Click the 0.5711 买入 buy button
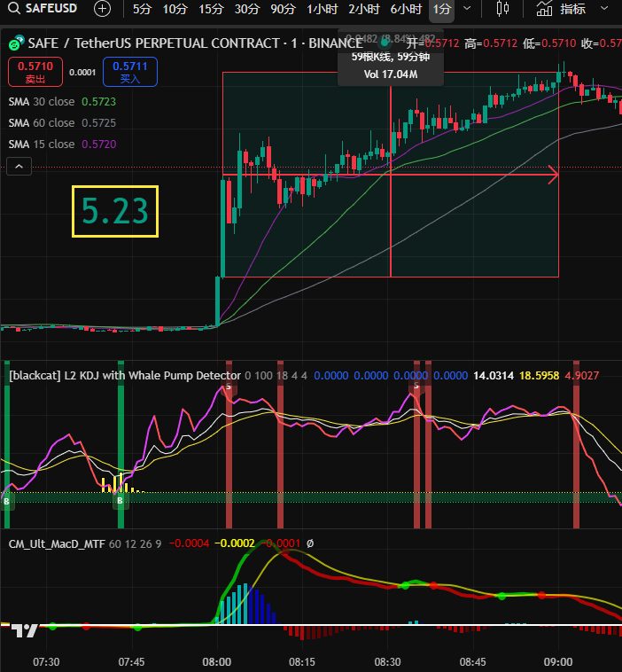Image resolution: width=622 pixels, height=672 pixels. (129, 72)
